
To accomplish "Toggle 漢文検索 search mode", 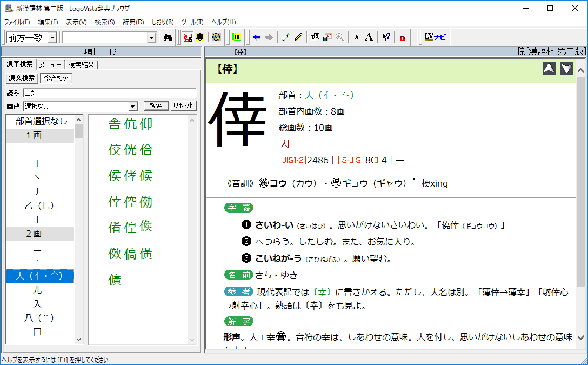I will pos(22,78).
